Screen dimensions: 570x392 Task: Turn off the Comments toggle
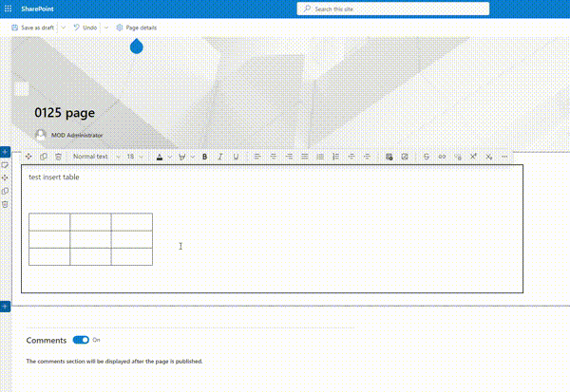click(81, 340)
